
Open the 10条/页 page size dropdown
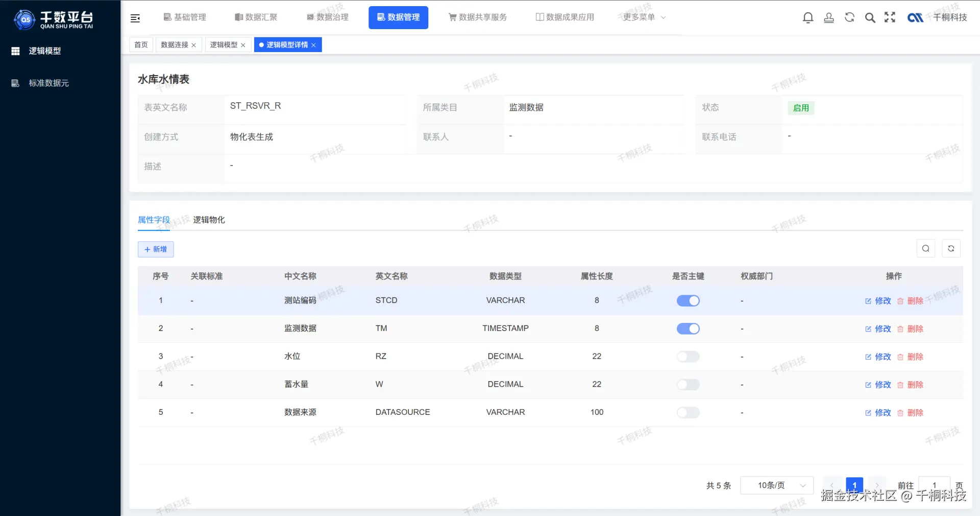point(776,485)
